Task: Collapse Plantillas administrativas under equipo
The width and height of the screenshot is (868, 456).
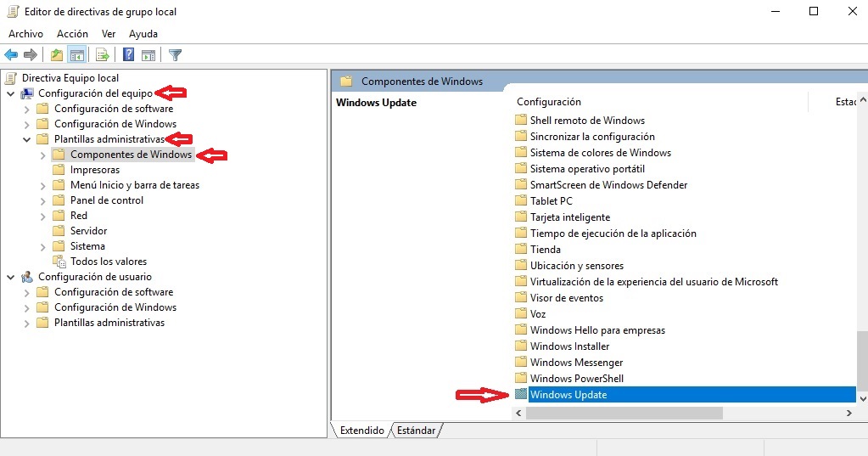Action: pyautogui.click(x=26, y=139)
